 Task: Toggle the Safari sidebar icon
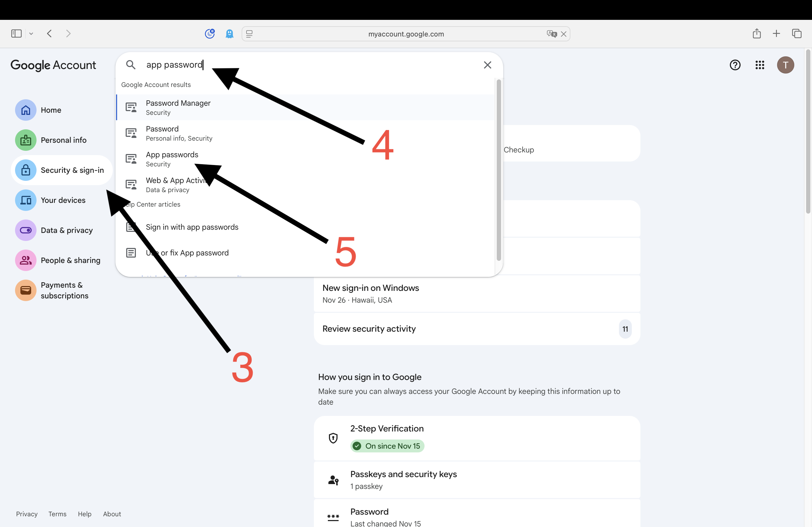pyautogui.click(x=16, y=33)
